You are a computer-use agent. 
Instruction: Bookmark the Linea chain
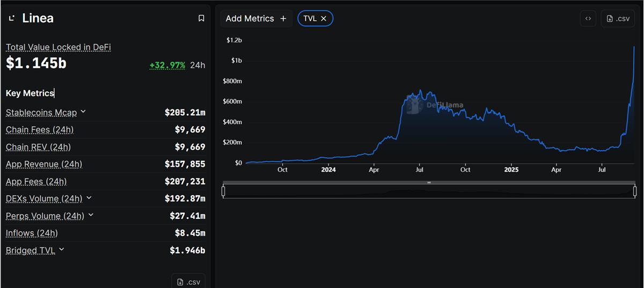click(201, 18)
